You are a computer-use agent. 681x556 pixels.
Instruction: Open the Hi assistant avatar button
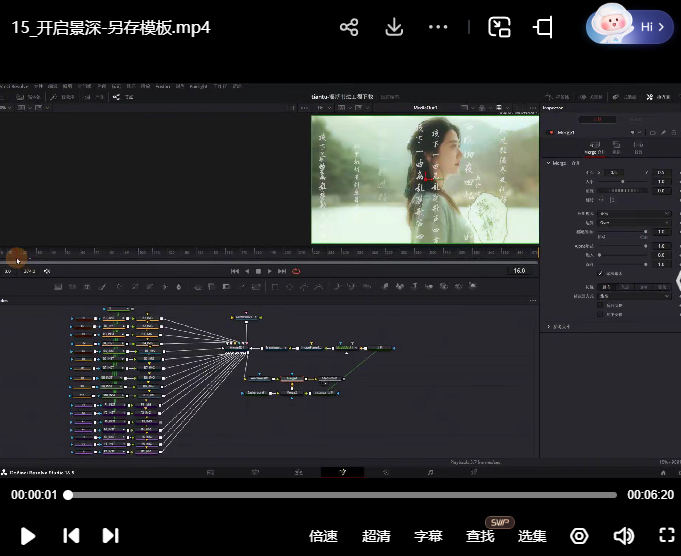click(629, 27)
